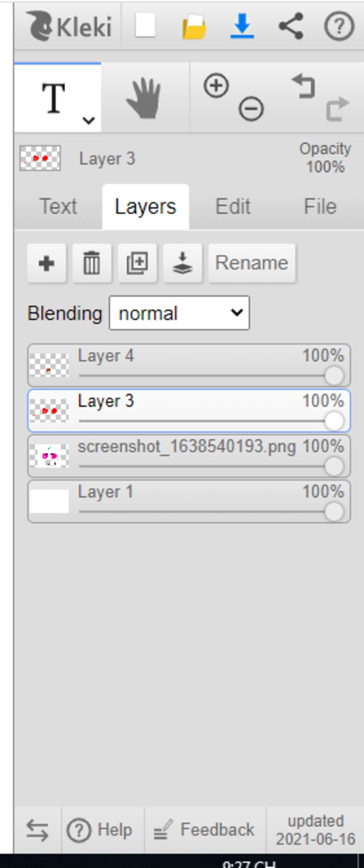
Task: Add a new layer with plus button
Action: (x=47, y=263)
